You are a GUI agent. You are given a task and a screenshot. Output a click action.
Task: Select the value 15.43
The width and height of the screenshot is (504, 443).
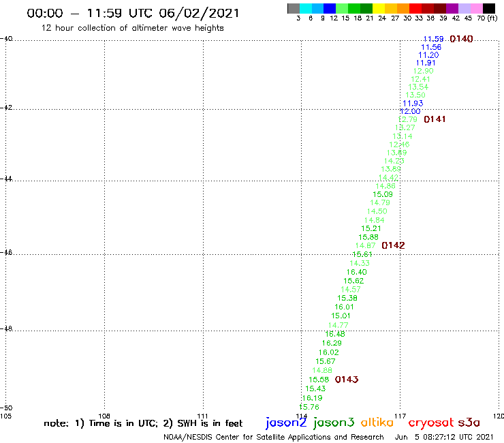coord(315,388)
